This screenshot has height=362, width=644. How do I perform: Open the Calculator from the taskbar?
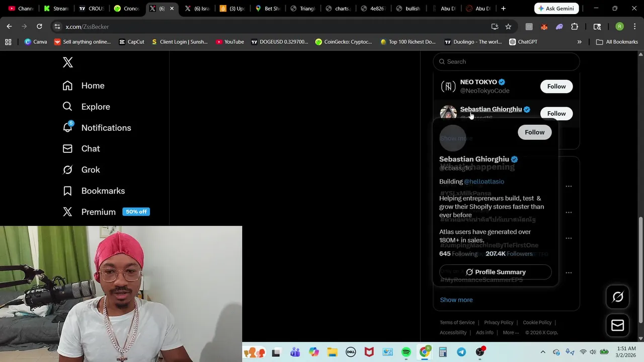pyautogui.click(x=443, y=352)
